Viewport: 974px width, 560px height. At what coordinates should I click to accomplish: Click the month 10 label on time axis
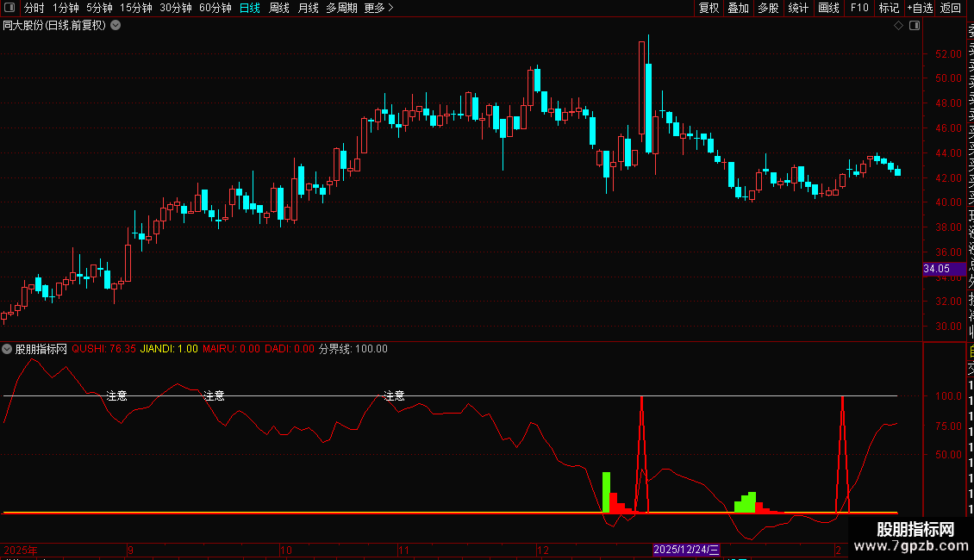coord(286,550)
